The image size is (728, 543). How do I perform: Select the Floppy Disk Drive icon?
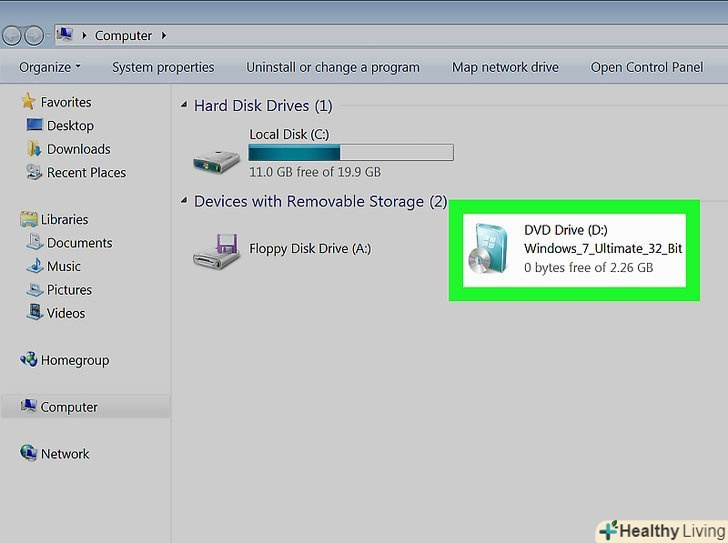[216, 251]
